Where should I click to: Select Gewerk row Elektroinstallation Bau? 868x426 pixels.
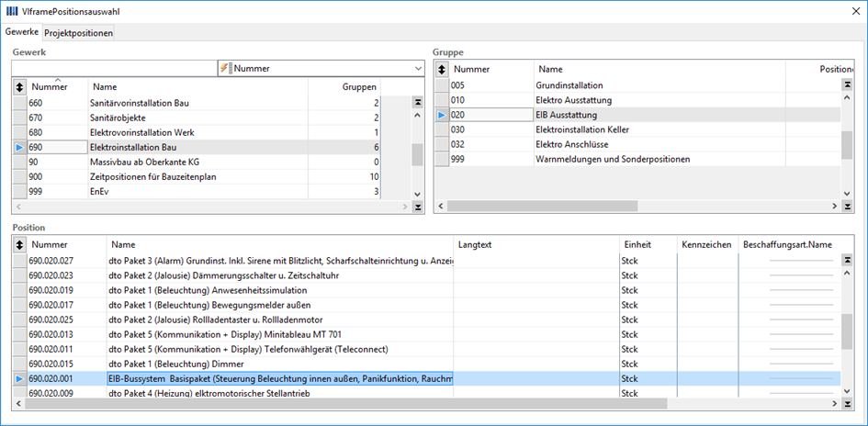click(x=197, y=148)
